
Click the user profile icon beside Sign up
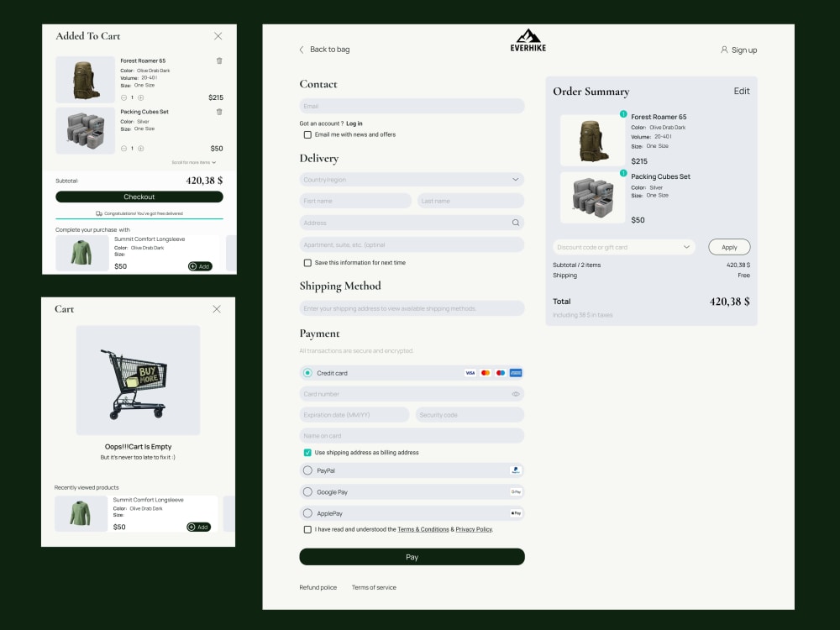click(x=724, y=50)
